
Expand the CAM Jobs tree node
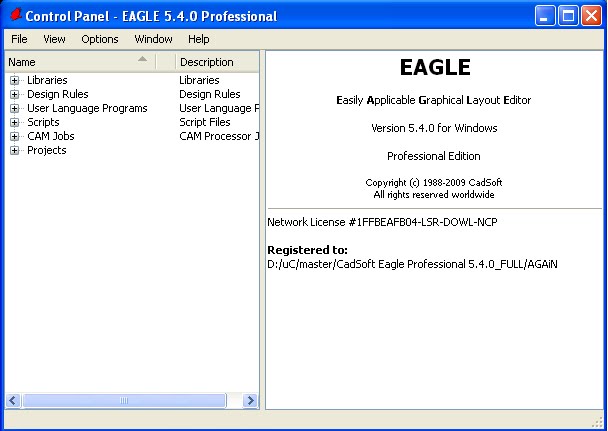(14, 136)
